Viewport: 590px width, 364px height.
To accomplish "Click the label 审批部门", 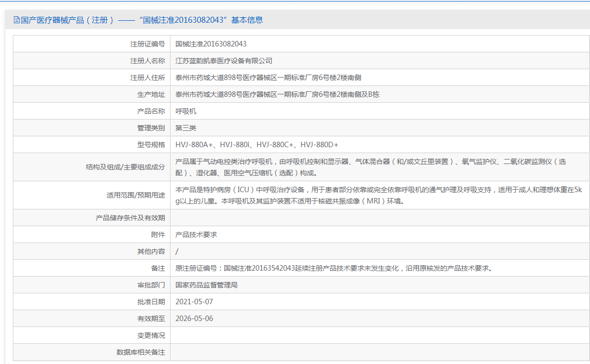I will pyautogui.click(x=151, y=285).
